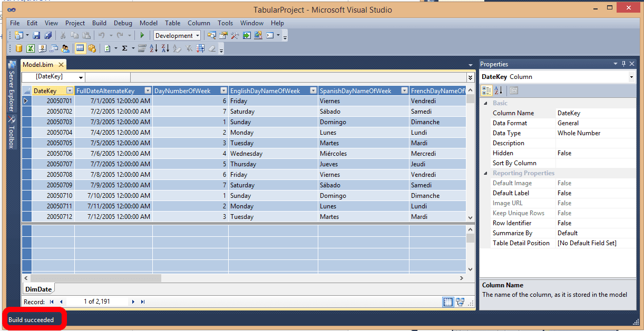The height and width of the screenshot is (331, 644).
Task: Switch to the grid view icon at bottom right
Action: [x=448, y=302]
